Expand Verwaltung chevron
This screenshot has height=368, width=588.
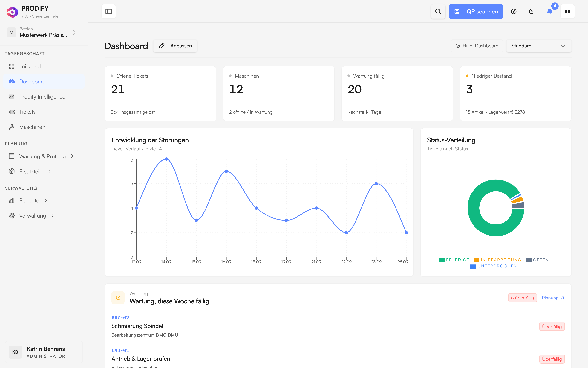[x=53, y=216]
